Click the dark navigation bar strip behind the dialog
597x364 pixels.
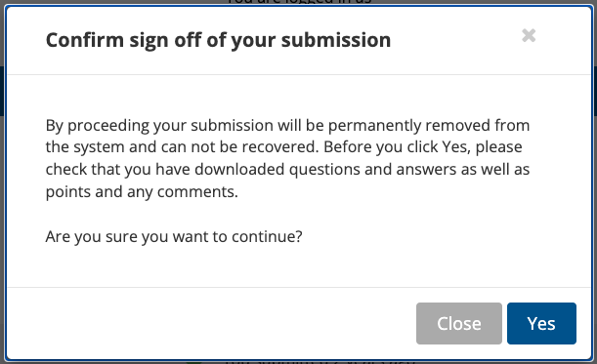point(2,92)
